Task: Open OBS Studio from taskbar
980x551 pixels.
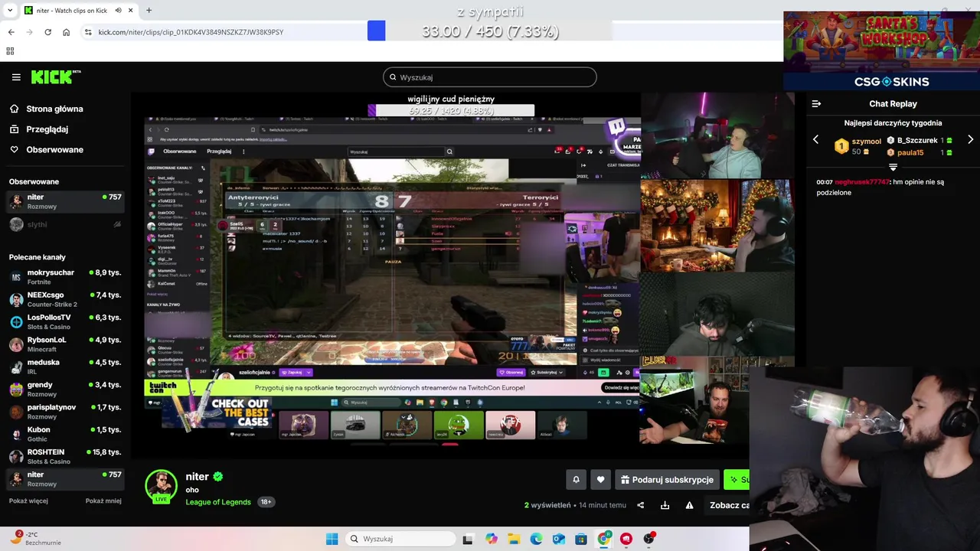Action: (x=649, y=539)
